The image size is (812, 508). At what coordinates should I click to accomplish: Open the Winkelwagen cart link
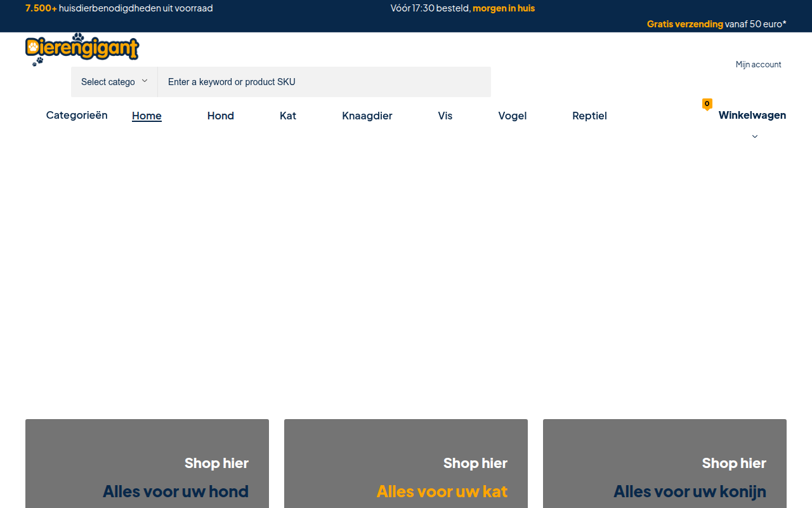click(752, 115)
